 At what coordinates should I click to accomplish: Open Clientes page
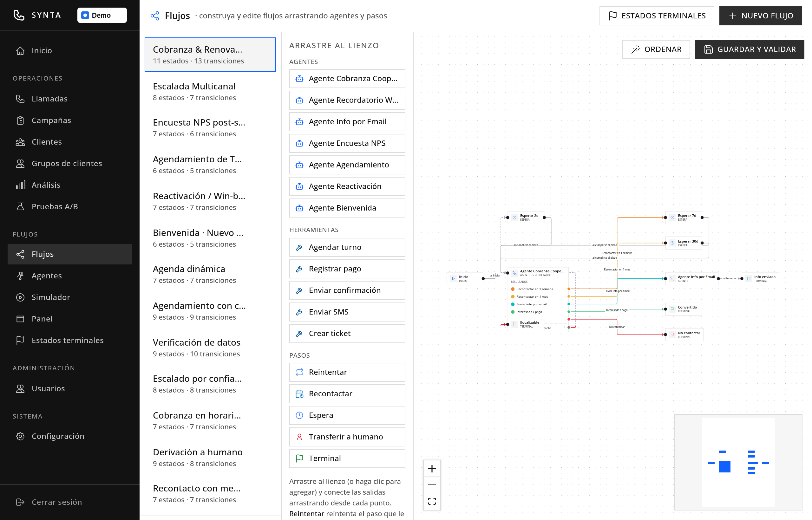pyautogui.click(x=69, y=142)
